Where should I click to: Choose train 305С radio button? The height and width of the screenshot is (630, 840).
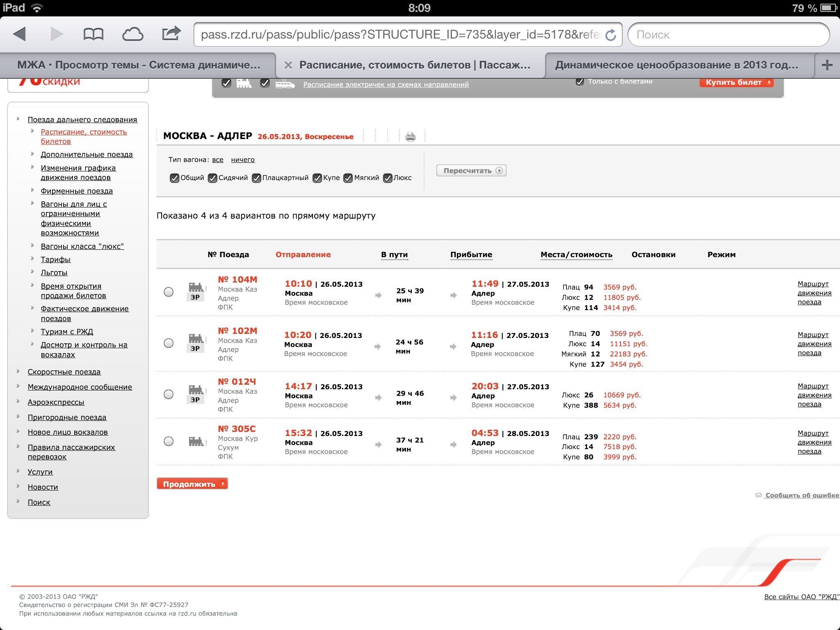(x=169, y=441)
